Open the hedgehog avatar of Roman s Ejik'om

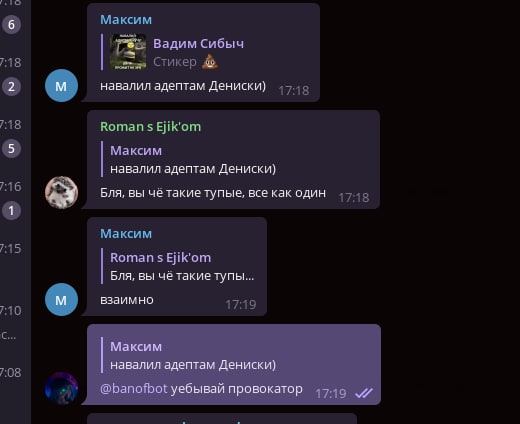61,192
